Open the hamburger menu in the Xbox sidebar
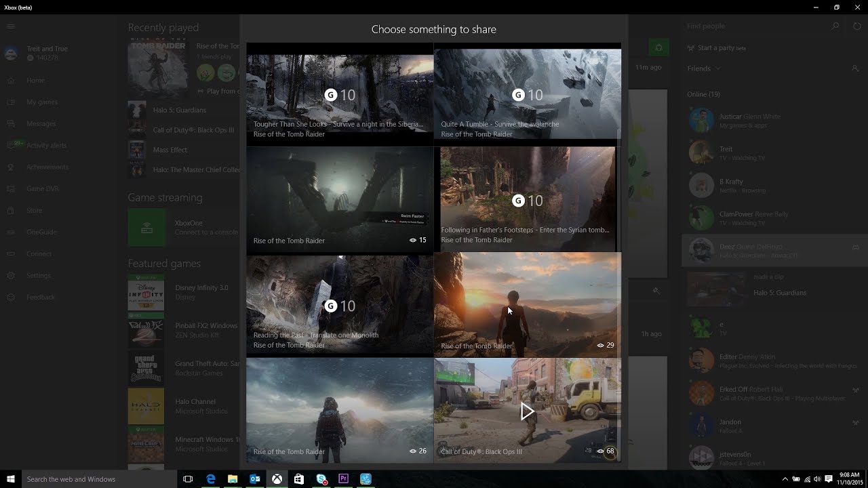The width and height of the screenshot is (868, 488). [11, 26]
